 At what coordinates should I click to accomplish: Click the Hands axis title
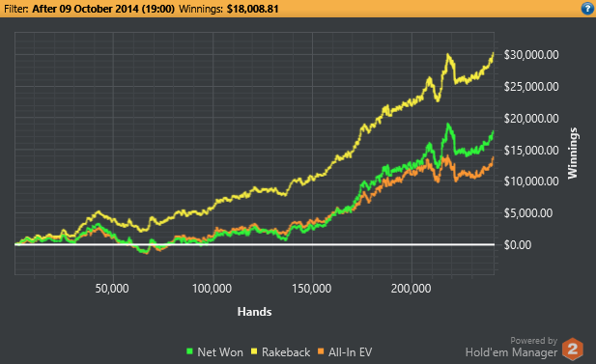pos(254,312)
